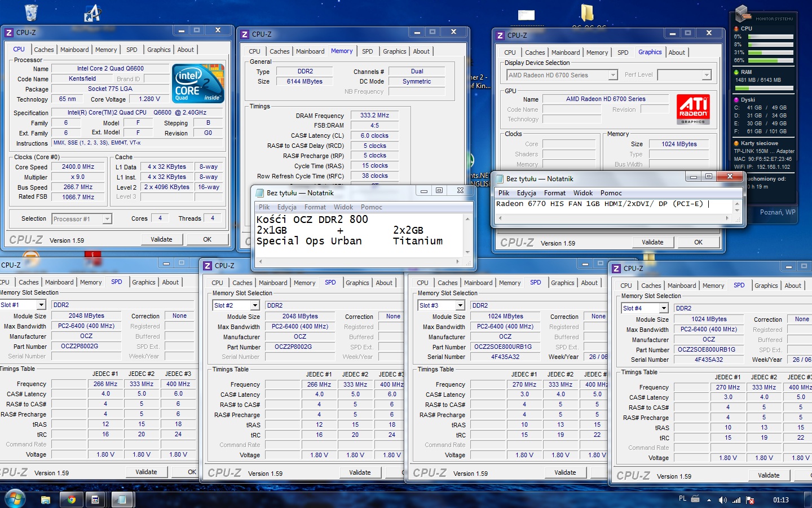Click the DRAM Frequency value 333.2 MHz
The image size is (812, 508).
pyautogui.click(x=375, y=115)
